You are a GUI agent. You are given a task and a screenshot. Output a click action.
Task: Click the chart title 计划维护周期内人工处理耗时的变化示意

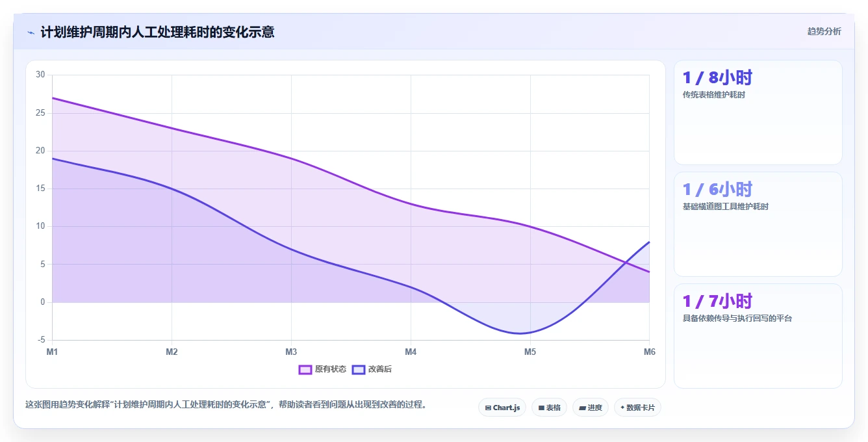tap(157, 32)
